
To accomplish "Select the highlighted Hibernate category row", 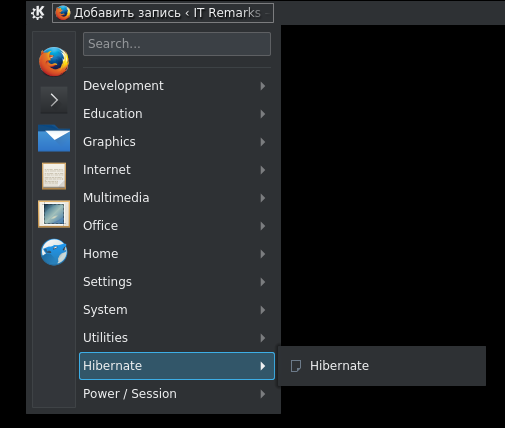I will (x=177, y=366).
